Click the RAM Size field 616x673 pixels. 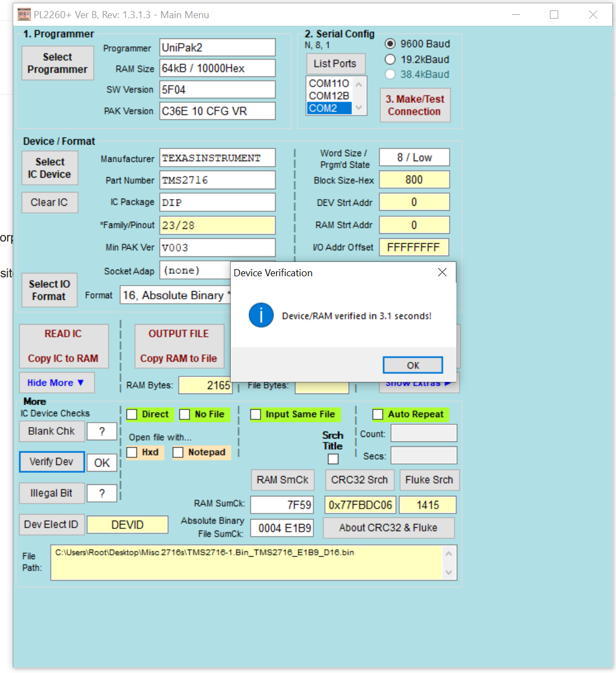pyautogui.click(x=217, y=68)
